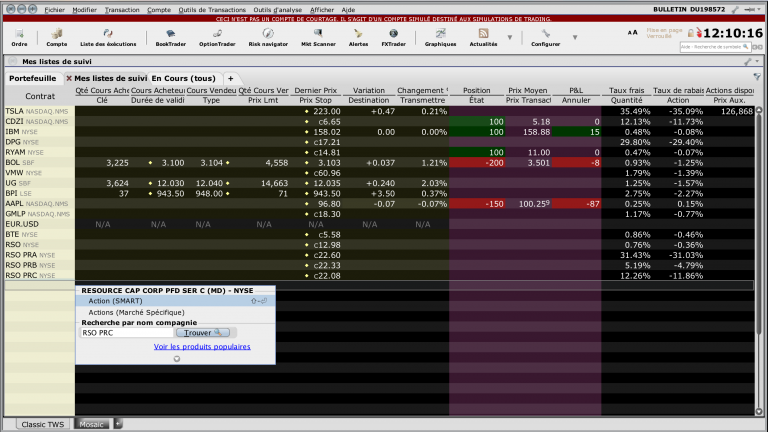
Task: Expand the dropdown arrow after Configurer
Action: point(575,37)
